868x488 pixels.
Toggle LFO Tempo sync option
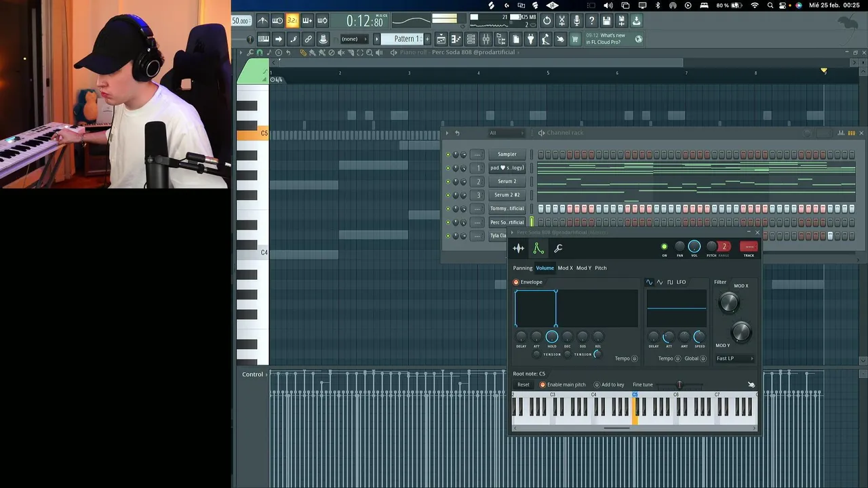click(x=678, y=359)
